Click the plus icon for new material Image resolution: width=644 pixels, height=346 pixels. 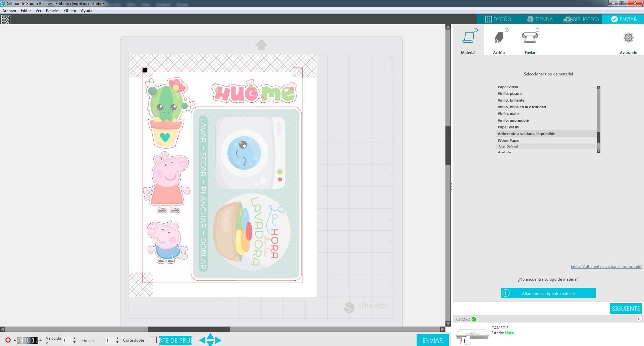pos(506,293)
